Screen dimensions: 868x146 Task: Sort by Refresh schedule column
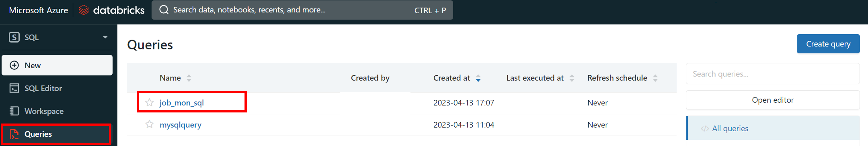click(655, 78)
